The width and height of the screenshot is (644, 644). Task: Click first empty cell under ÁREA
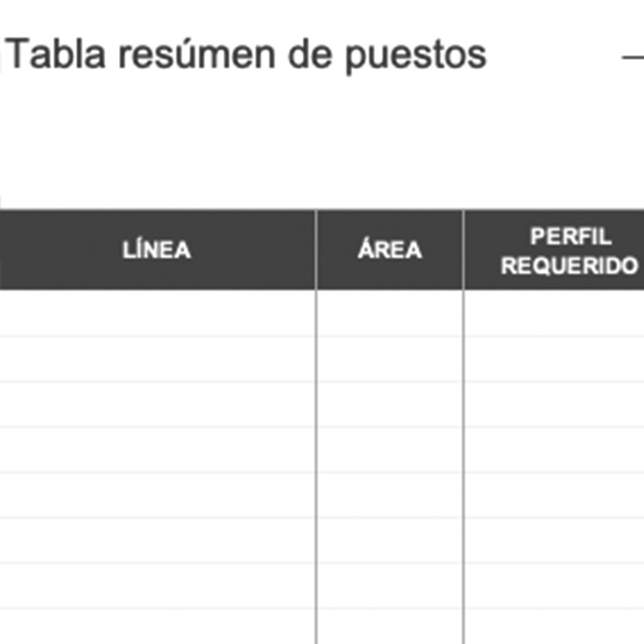[390, 313]
